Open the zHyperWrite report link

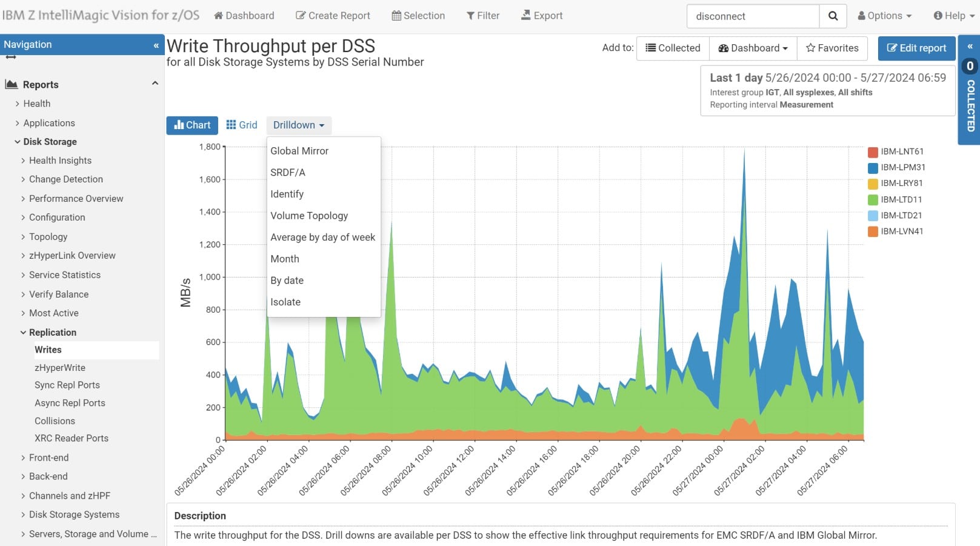(x=60, y=368)
